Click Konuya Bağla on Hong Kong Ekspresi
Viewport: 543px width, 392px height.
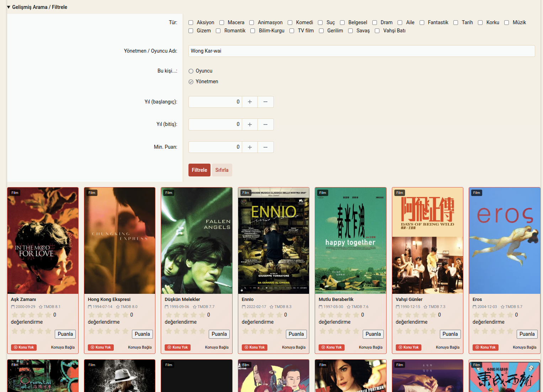[140, 348]
